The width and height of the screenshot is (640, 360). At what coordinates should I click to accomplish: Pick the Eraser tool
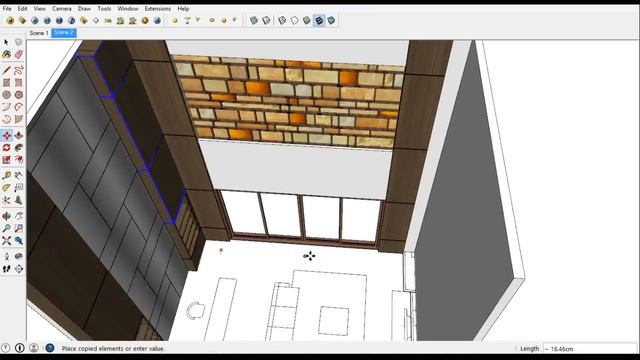18,54
